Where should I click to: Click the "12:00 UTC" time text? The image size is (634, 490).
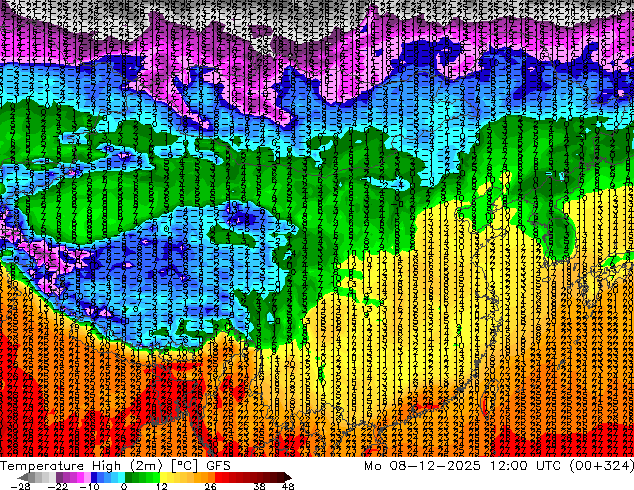[x=525, y=466]
